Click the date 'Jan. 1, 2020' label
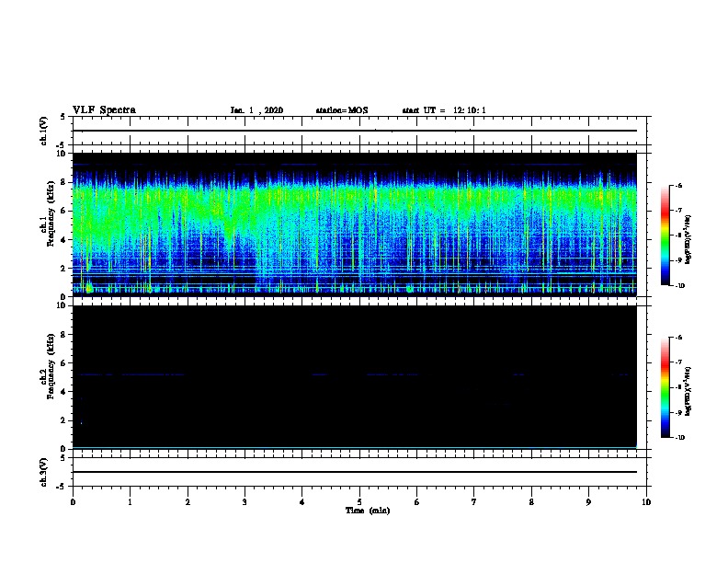Screen dimensions: 728x563 pyautogui.click(x=256, y=110)
